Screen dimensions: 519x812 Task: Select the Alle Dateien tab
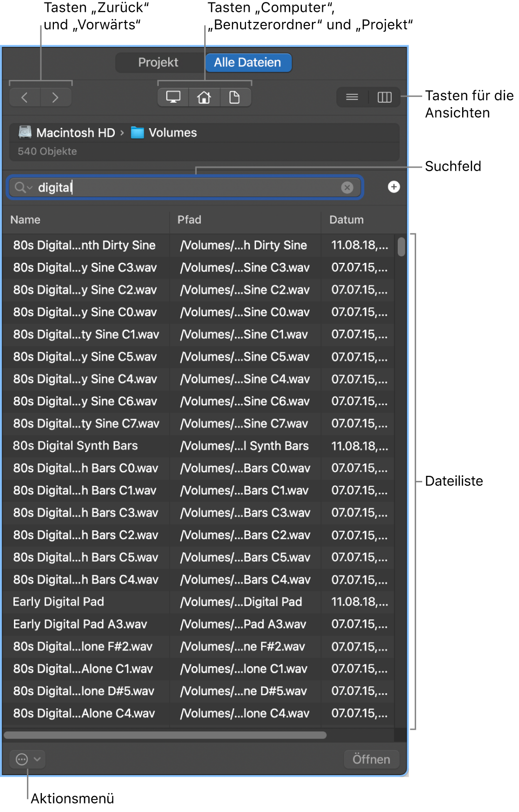248,62
